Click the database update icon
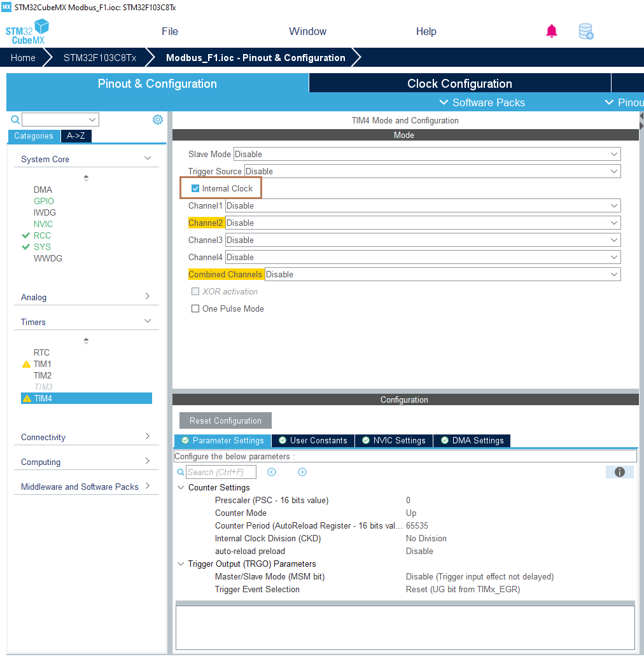This screenshot has width=644, height=659. pyautogui.click(x=586, y=32)
